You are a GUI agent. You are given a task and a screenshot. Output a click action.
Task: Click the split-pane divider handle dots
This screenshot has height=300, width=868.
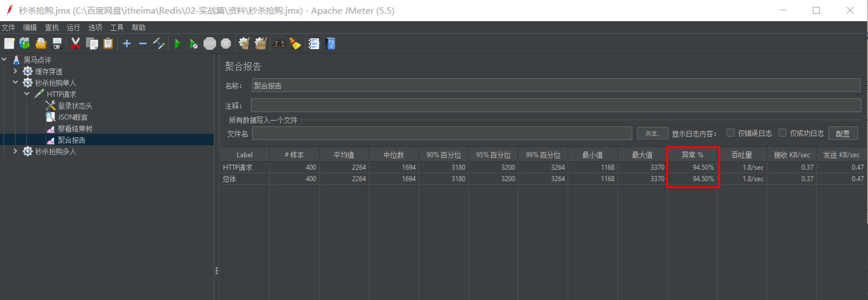(x=217, y=271)
